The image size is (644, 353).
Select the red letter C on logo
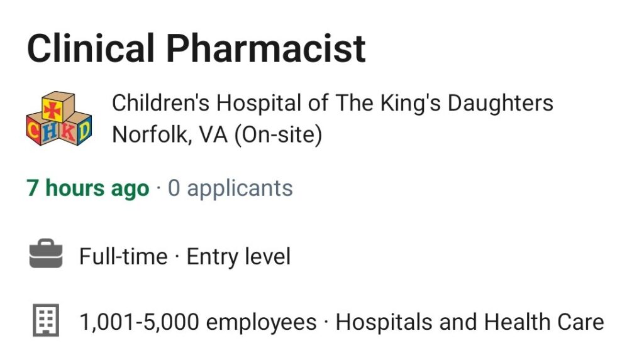coord(33,129)
